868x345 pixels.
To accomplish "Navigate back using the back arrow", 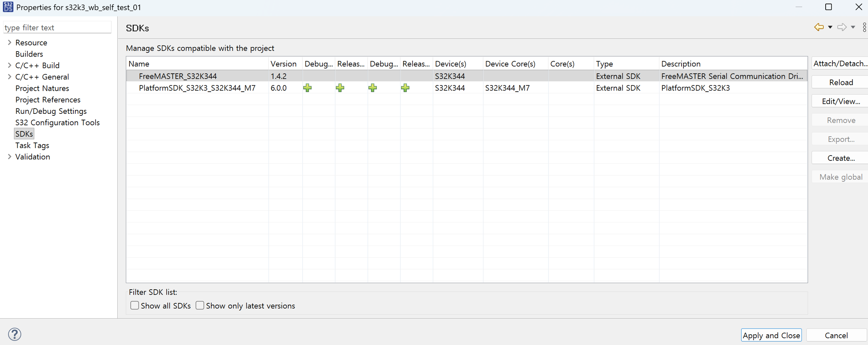I will click(819, 27).
